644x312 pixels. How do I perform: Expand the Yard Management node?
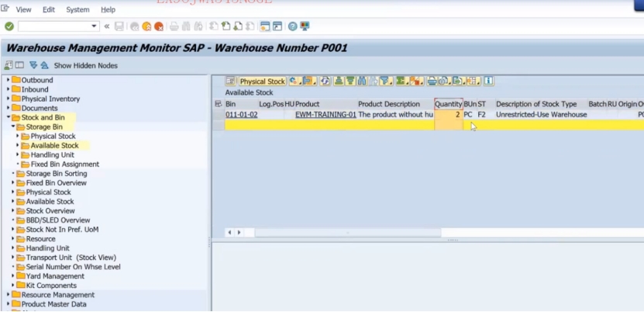13,276
